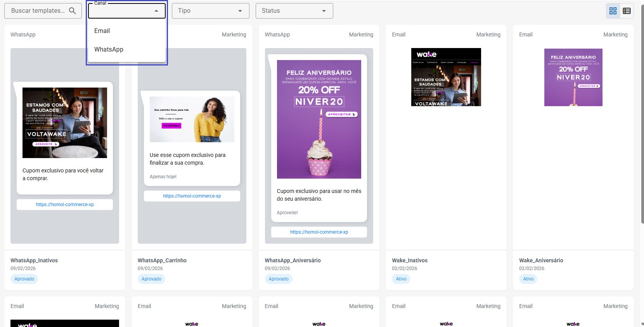The width and height of the screenshot is (644, 327).
Task: Type in the Buscar templates search field
Action: coord(38,11)
